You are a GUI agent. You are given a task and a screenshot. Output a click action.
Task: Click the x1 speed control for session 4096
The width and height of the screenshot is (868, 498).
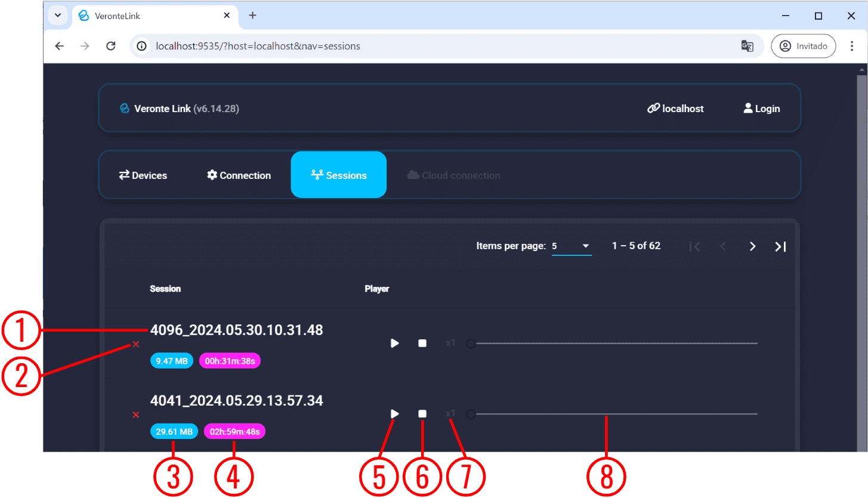450,344
